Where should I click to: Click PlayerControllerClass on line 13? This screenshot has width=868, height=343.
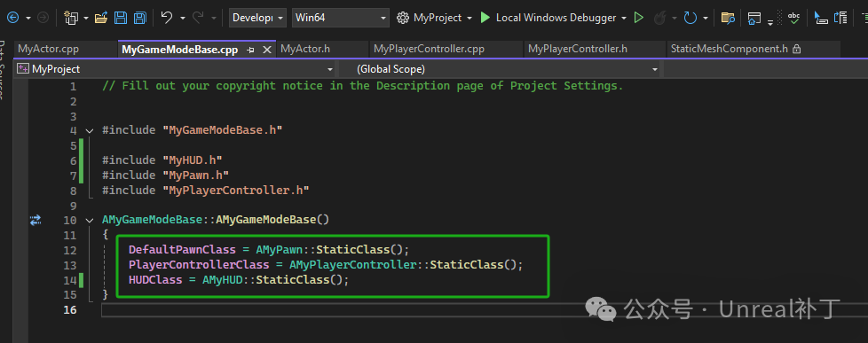pos(199,264)
